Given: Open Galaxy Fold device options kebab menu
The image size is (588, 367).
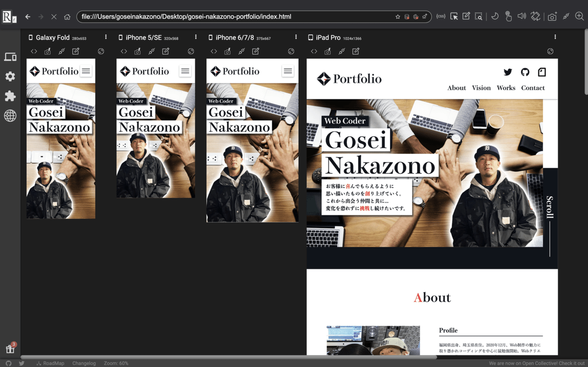Looking at the screenshot, I should [106, 37].
